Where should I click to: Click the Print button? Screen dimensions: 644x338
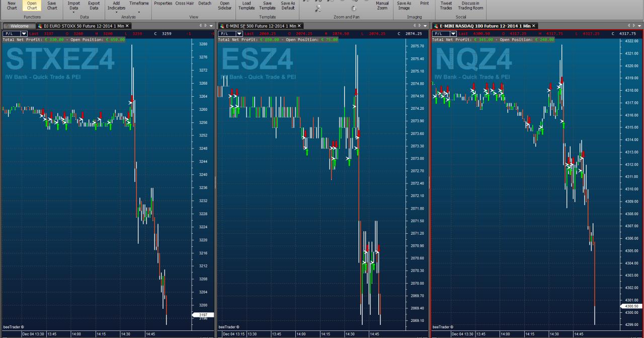click(x=425, y=4)
